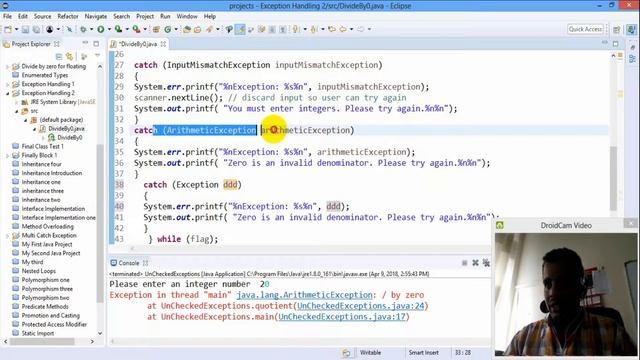Open the Debug button dropdown arrow
Image resolution: width=640 pixels, height=360 pixels.
pos(91,29)
